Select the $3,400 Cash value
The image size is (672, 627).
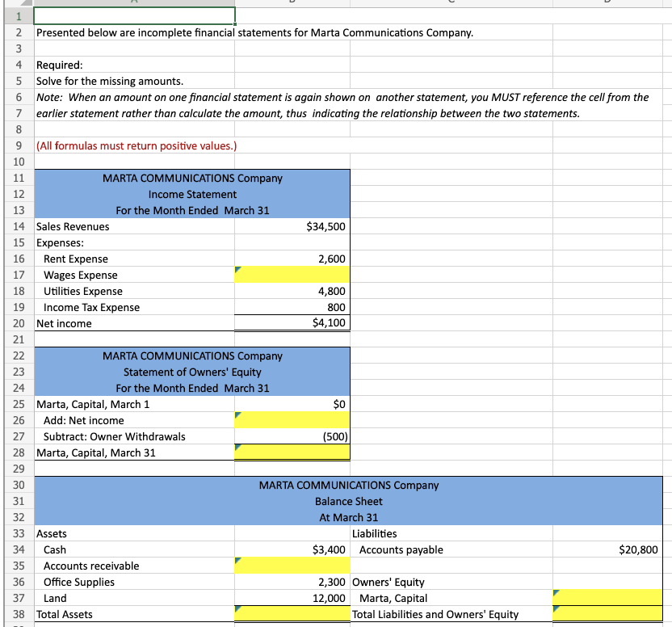[329, 549]
